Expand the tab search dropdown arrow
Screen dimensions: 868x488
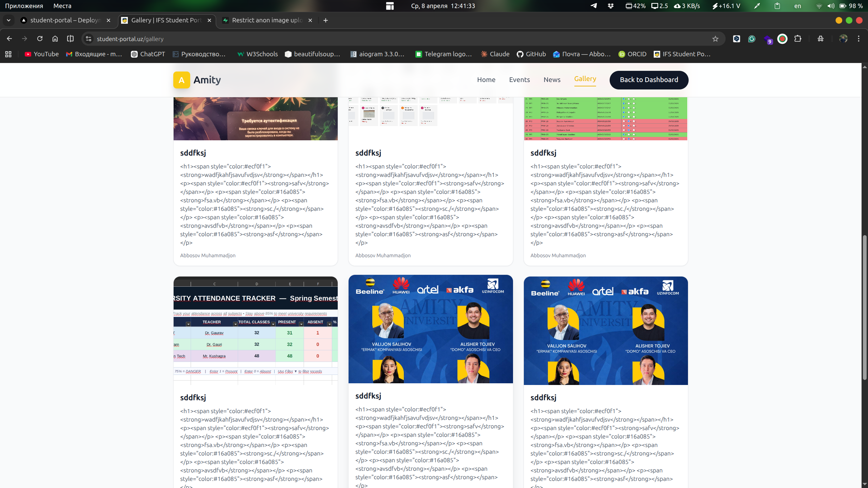pos(8,20)
